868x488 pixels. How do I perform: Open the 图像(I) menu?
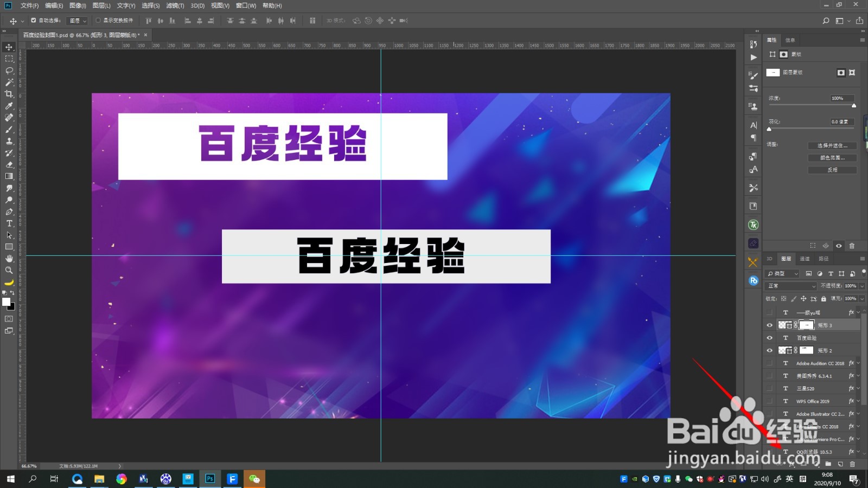(78, 5)
